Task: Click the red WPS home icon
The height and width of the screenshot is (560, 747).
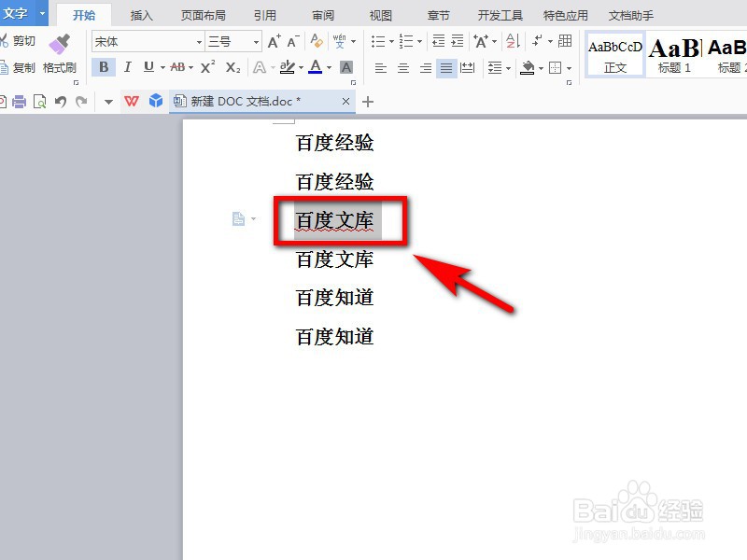Action: [x=132, y=102]
